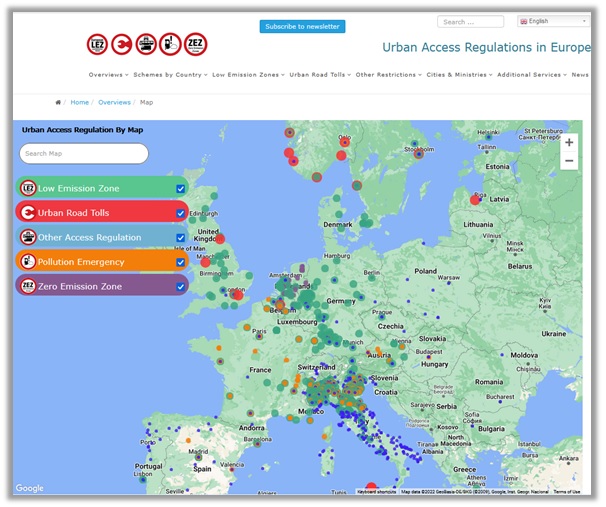
Task: Click LEZ icon in Low Emission Zone filter
Action: (28, 188)
